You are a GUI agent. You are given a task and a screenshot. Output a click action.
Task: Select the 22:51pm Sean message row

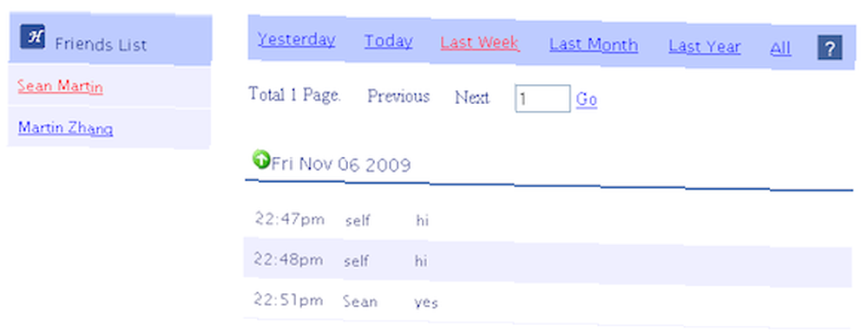pos(547,303)
